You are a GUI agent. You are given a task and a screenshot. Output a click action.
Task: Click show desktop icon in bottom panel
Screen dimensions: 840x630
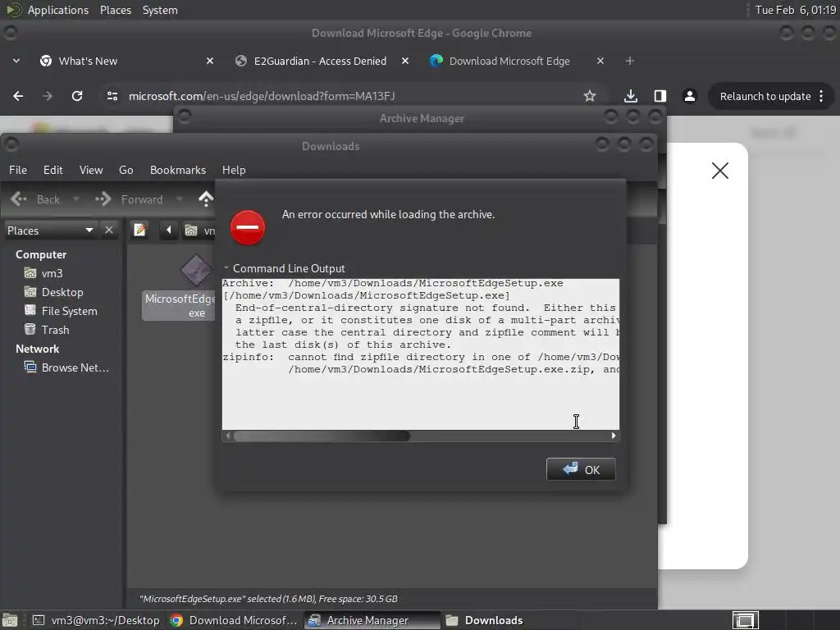[10, 620]
